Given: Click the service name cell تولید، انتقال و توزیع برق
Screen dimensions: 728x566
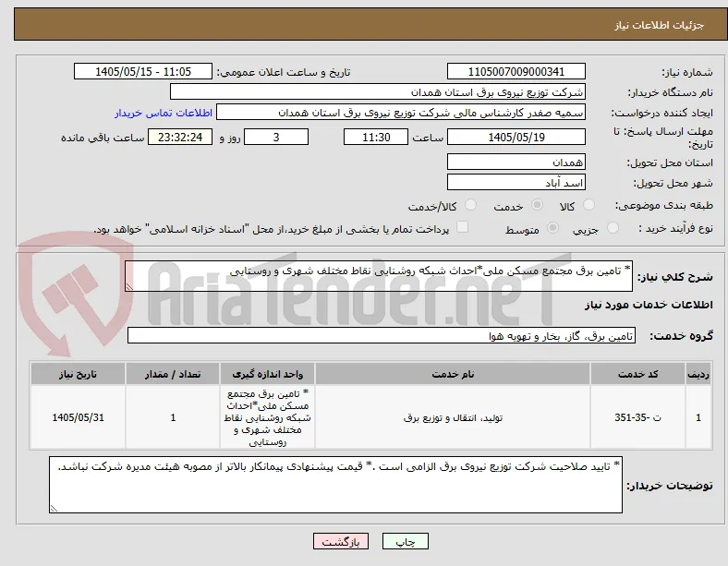Looking at the screenshot, I should pyautogui.click(x=453, y=417).
